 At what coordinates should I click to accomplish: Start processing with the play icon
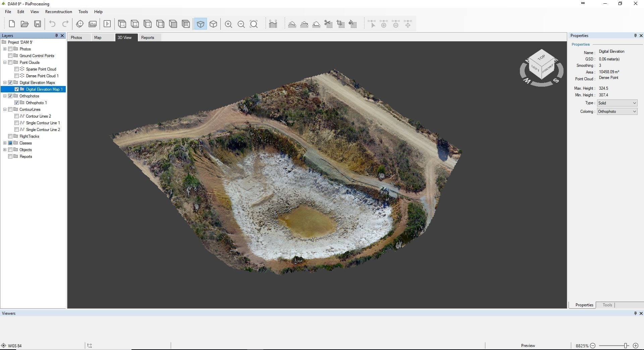coord(107,24)
